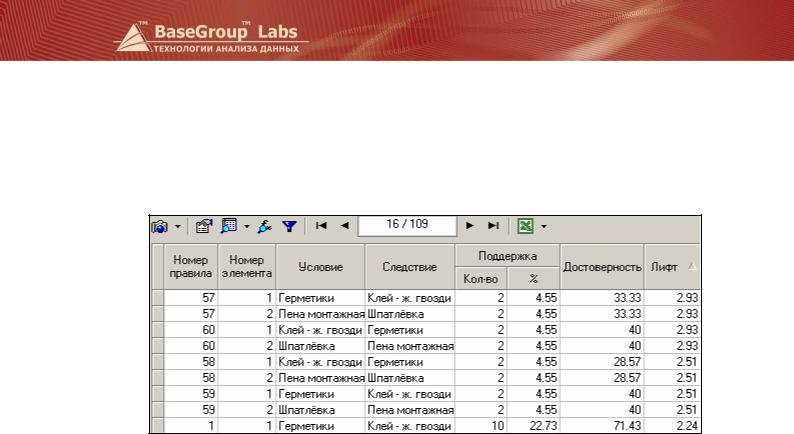
Task: Click Шпатлёвка consequence in rule 57 row
Action: click(x=410, y=314)
